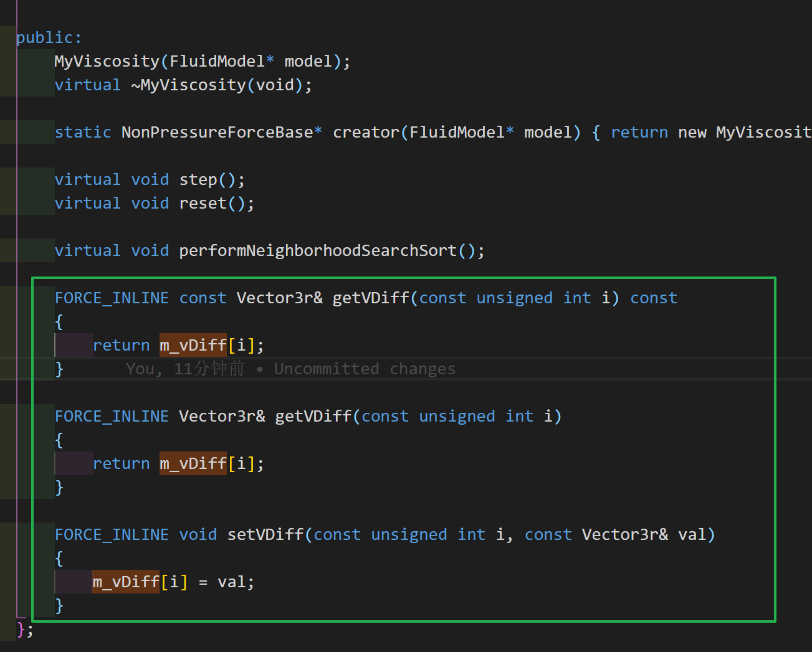Screen dimensions: 812x652
Task: Click 'NonPressureForceBase' type name
Action: click(217, 132)
